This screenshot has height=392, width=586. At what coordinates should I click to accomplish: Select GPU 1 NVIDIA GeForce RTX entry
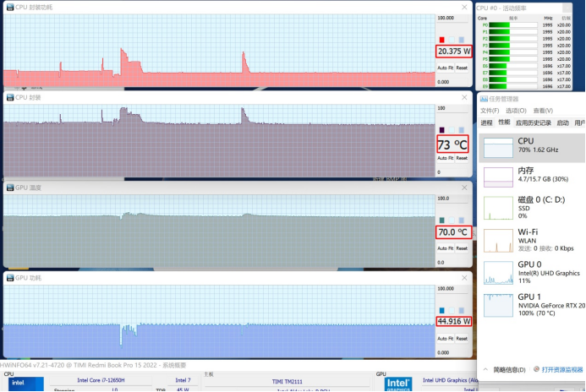pos(532,305)
